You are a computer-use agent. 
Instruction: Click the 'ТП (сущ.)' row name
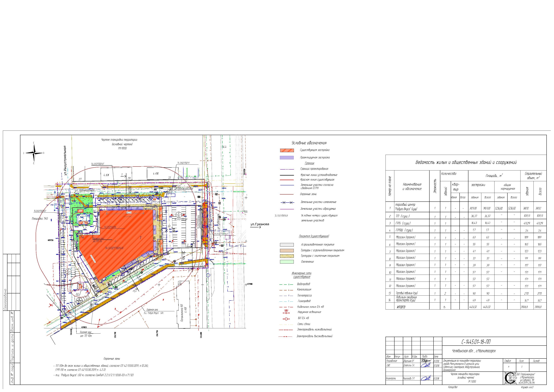(402, 216)
